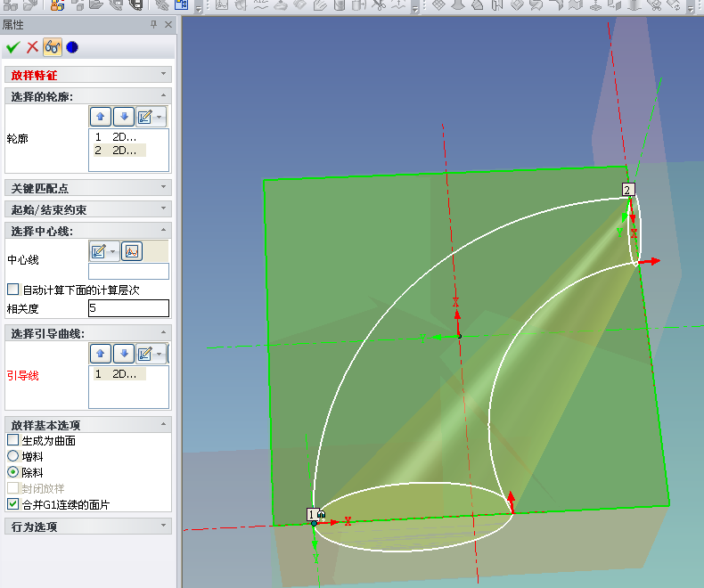704x588 pixels.
Task: Move guide curve up in 引导线 list
Action: pyautogui.click(x=100, y=354)
